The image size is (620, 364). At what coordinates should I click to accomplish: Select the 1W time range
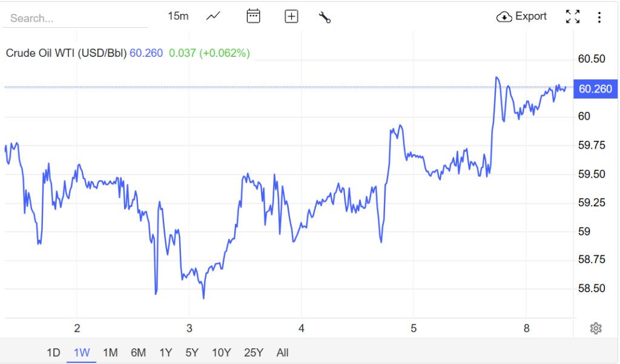tap(81, 353)
